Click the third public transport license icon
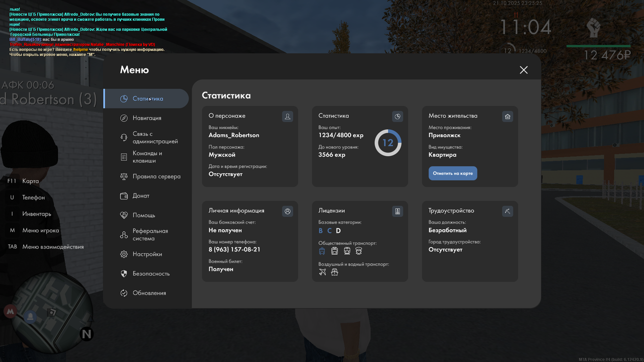Image resolution: width=644 pixels, height=362 pixels. 347,250
